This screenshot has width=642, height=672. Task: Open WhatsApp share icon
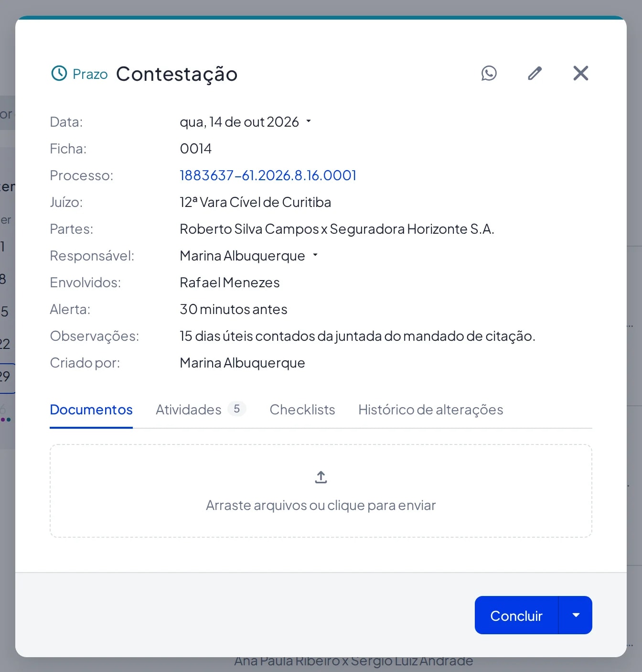point(489,73)
